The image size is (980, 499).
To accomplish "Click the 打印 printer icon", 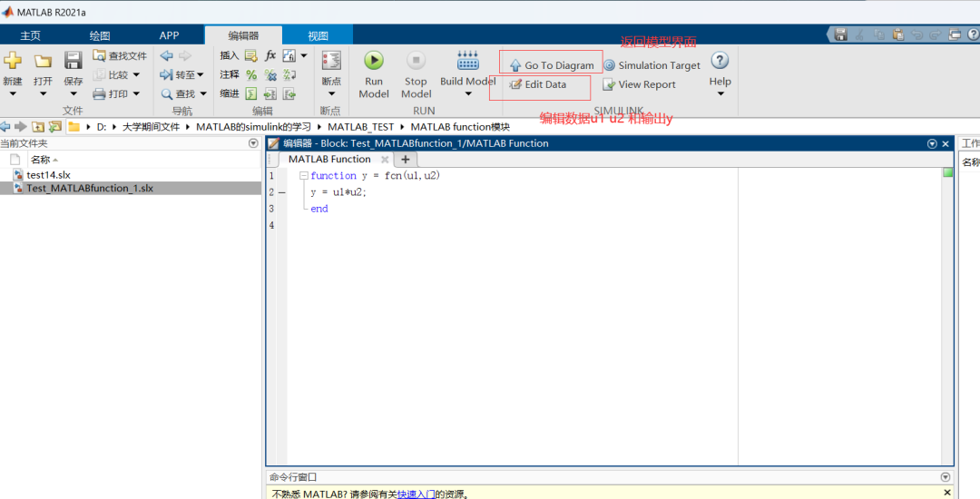I will 99,94.
